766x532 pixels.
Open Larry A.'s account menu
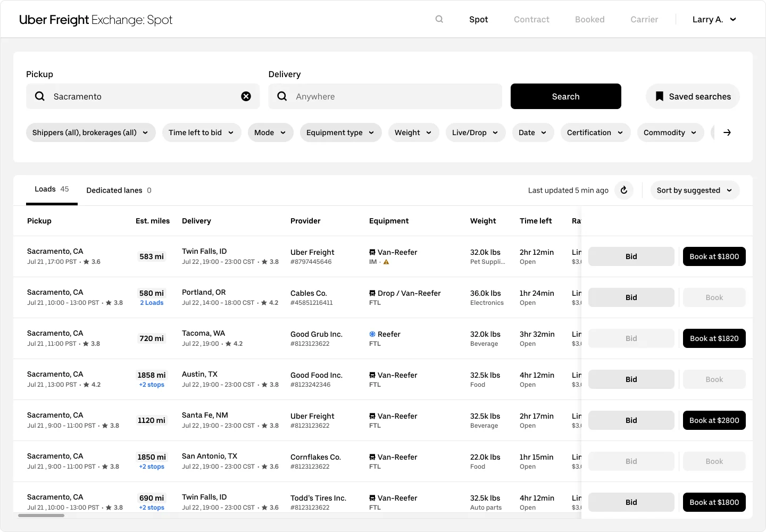pos(714,19)
